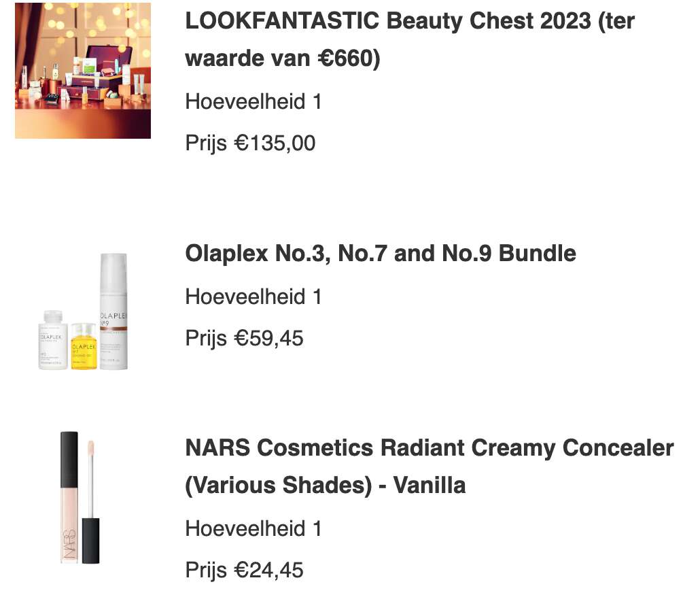The height and width of the screenshot is (593, 700).
Task: Click the Olaplex No.3, No.7 and No.9 Bundle title
Action: pos(381,254)
